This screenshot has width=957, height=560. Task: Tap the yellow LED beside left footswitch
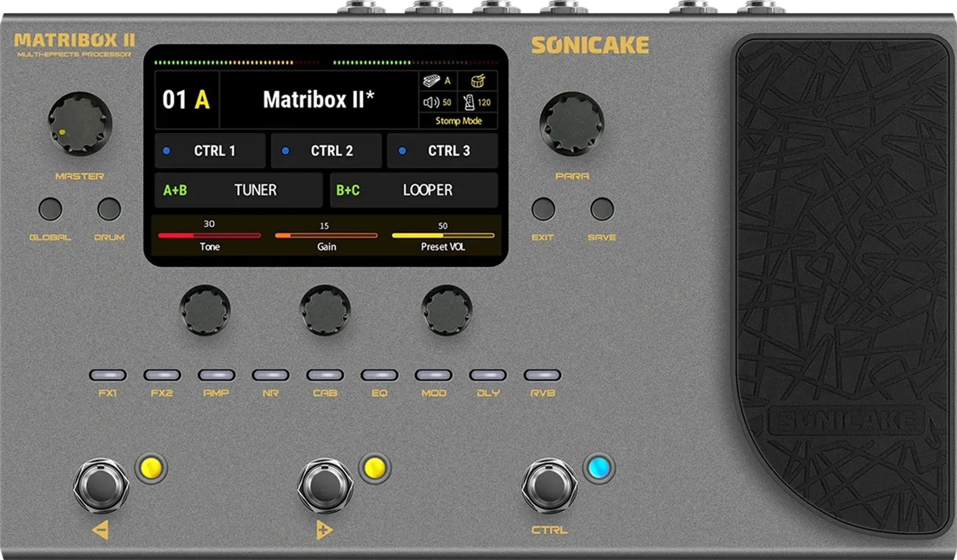pos(151,468)
